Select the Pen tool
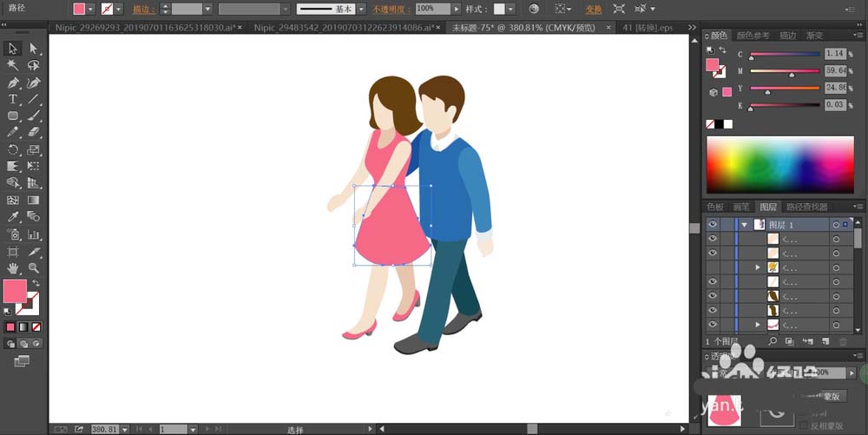The image size is (868, 435). click(x=13, y=82)
